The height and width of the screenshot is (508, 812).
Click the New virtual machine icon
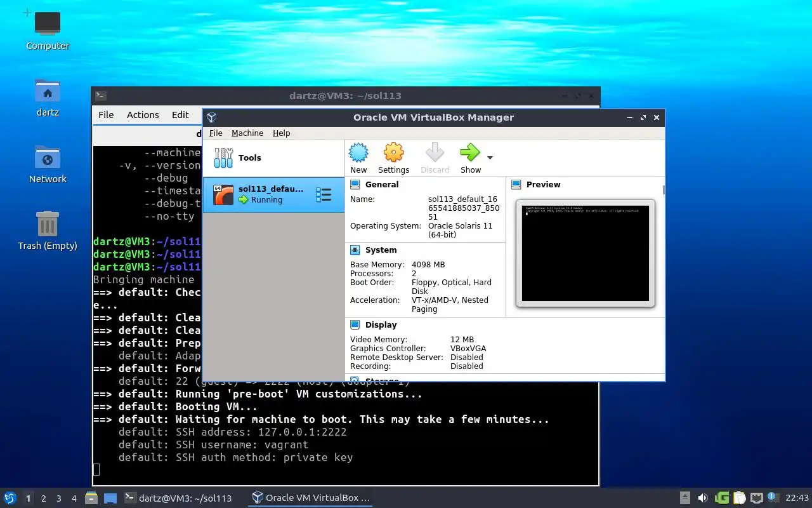[358, 152]
